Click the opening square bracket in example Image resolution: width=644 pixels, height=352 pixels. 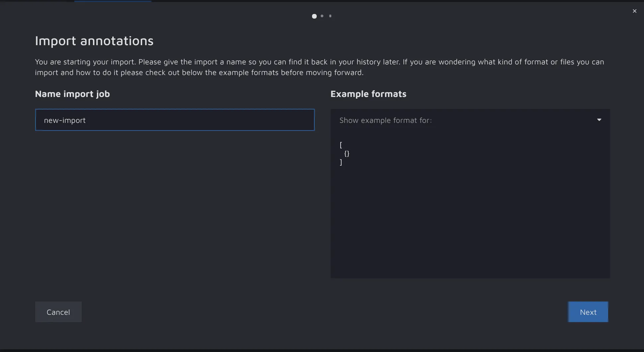coord(341,145)
